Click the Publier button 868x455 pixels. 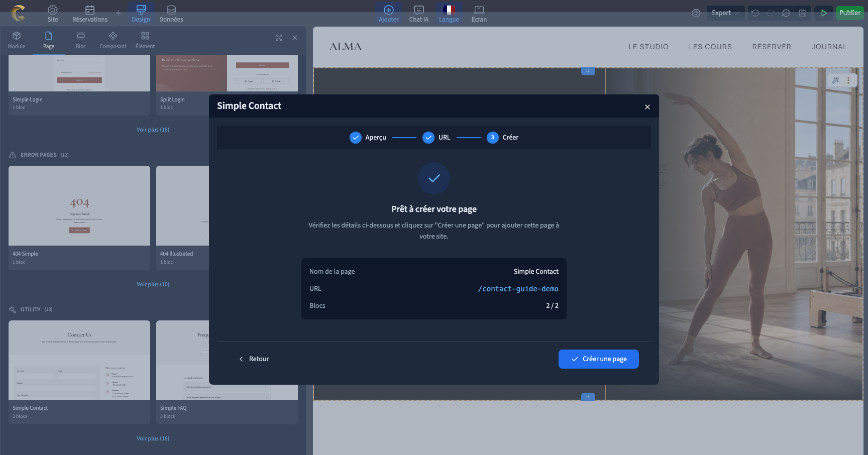click(849, 13)
